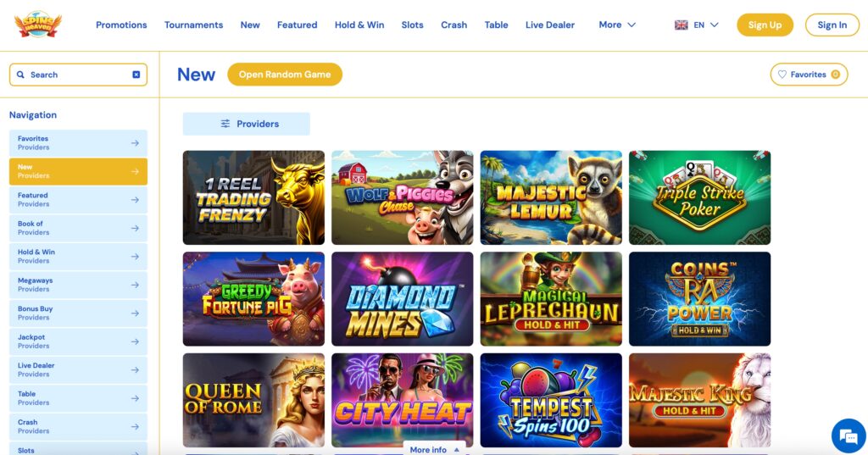Open the EN language dropdown
This screenshot has height=455, width=868.
click(697, 25)
